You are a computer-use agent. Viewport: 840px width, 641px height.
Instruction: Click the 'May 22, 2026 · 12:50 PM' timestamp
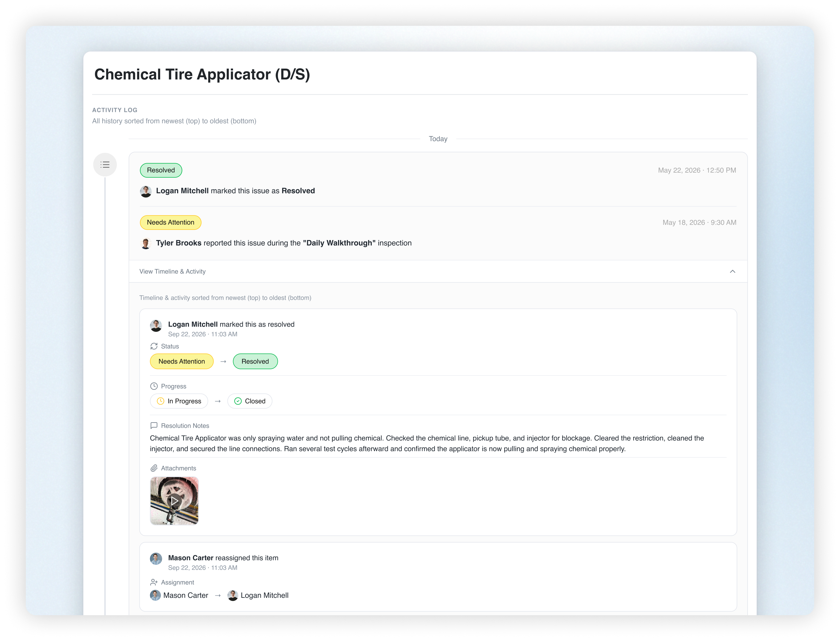tap(697, 170)
